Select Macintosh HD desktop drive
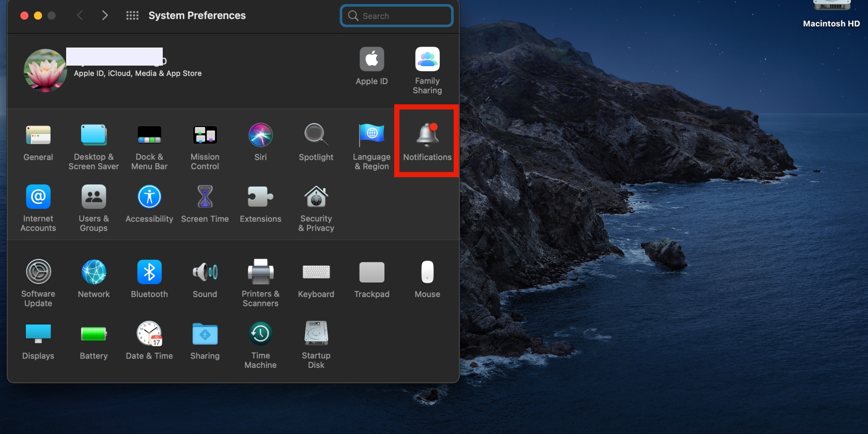 (x=831, y=14)
